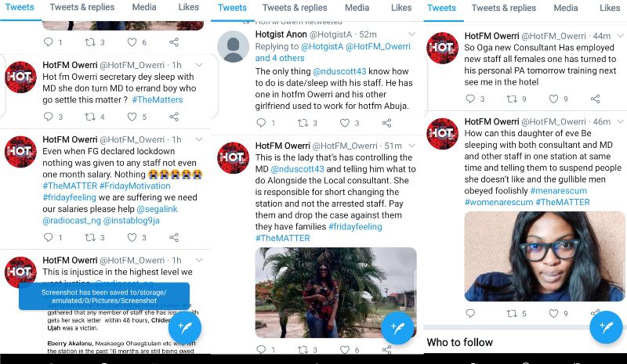Screen dimensions: 627x364
Task: Share the 'Oga new Consultant' tweet
Action: pyautogui.click(x=596, y=99)
